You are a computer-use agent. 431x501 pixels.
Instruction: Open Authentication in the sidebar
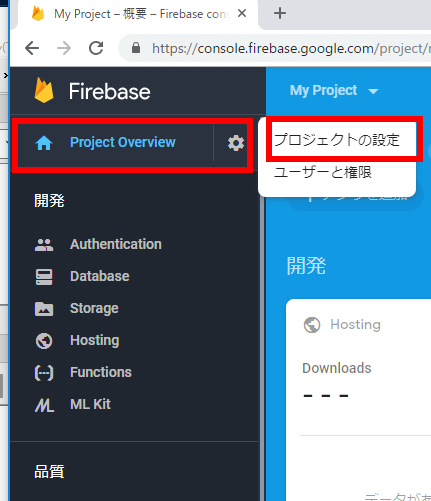tap(116, 244)
